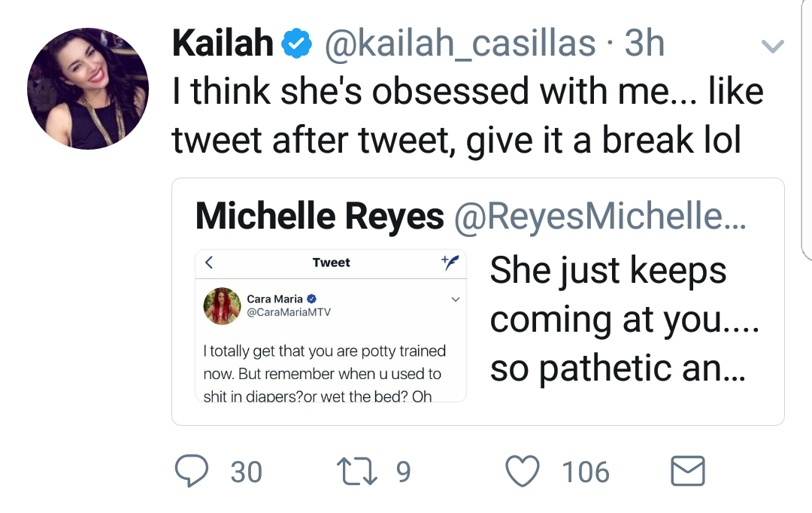Open Michelle Reyes quoted profile name

click(x=320, y=216)
